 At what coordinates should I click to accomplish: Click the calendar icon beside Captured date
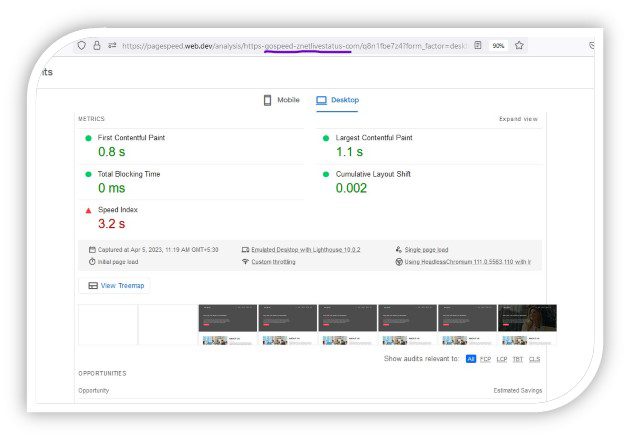click(92, 249)
